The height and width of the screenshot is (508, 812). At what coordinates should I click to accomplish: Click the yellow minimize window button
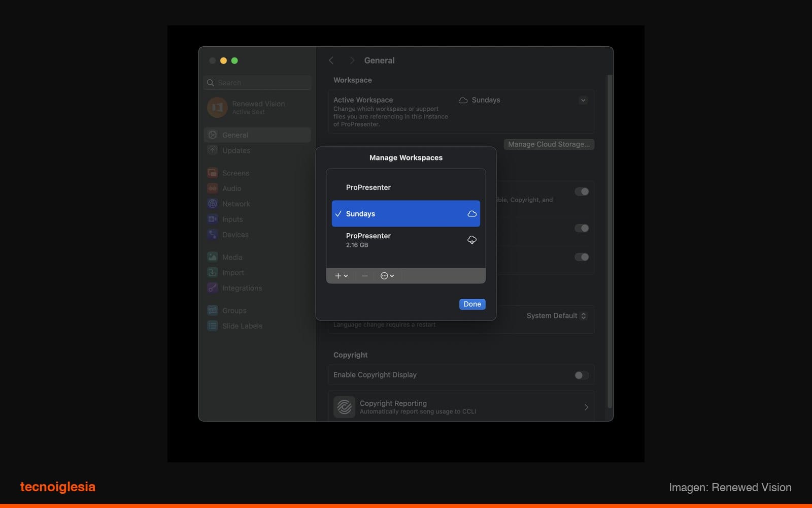click(223, 60)
